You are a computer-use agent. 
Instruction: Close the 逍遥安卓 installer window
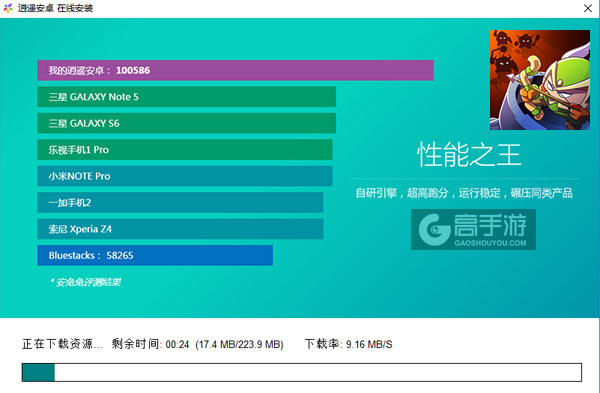[588, 8]
